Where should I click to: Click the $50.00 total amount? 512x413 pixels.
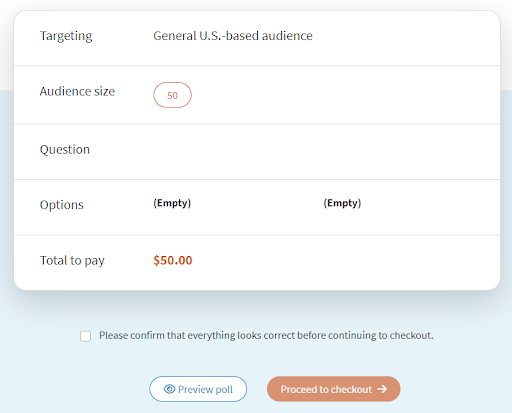tap(173, 260)
